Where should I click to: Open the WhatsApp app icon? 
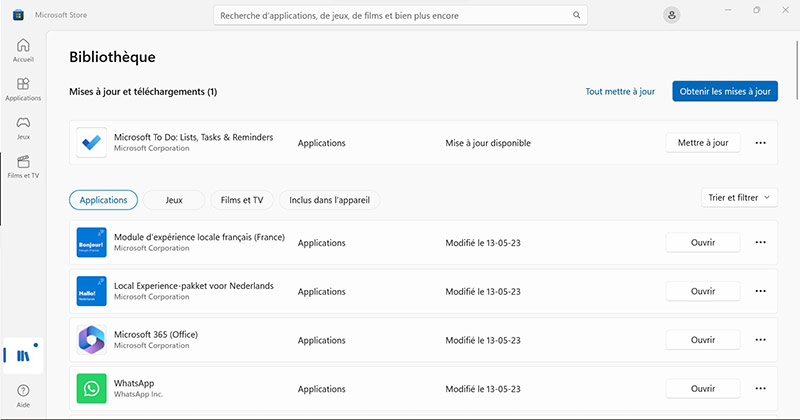(92, 388)
